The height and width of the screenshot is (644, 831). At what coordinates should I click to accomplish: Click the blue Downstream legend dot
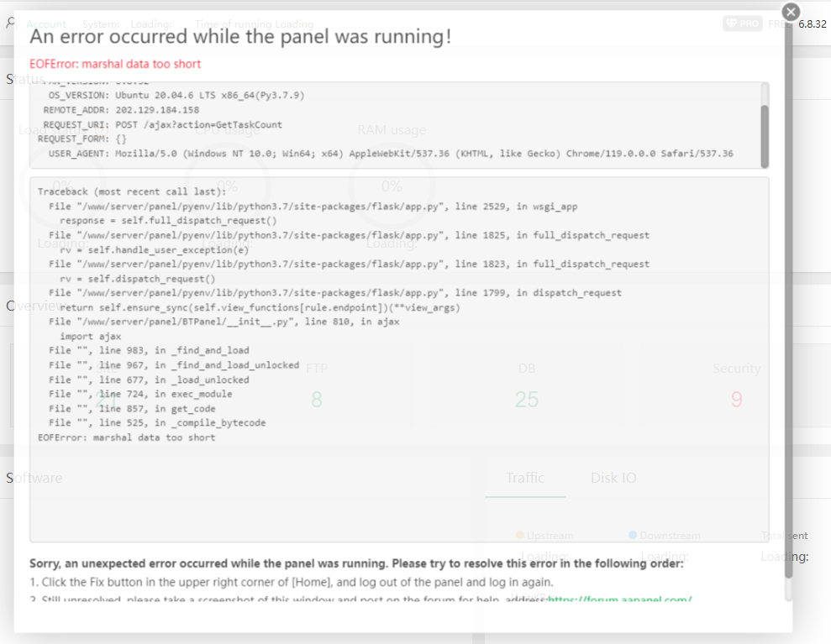pos(633,535)
